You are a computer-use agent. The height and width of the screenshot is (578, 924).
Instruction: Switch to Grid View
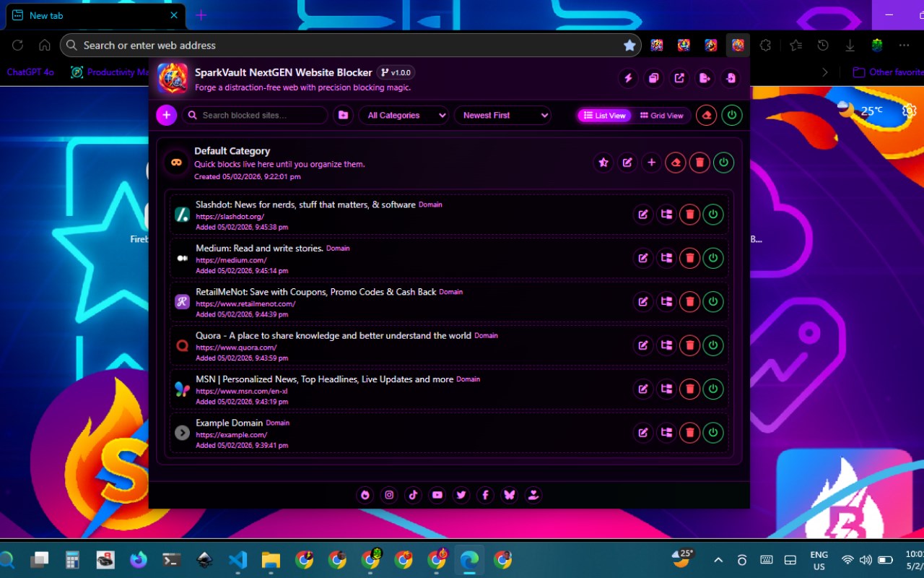click(661, 116)
